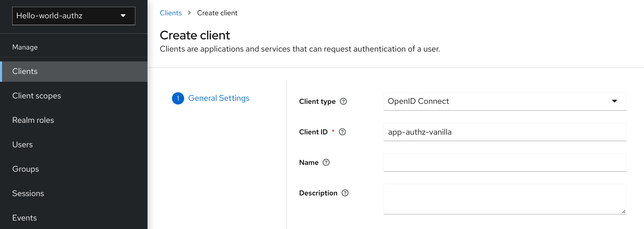Select the General Settings wizard step
Screen dimensions: 644x229
(x=219, y=98)
